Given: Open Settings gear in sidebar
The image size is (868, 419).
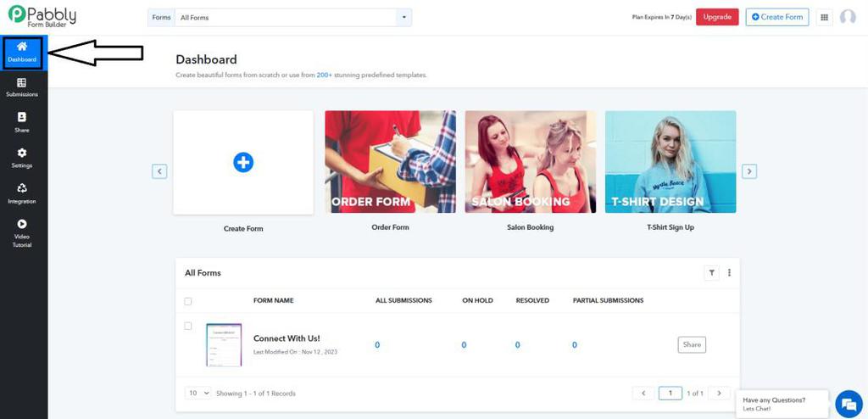Looking at the screenshot, I should pyautogui.click(x=22, y=158).
